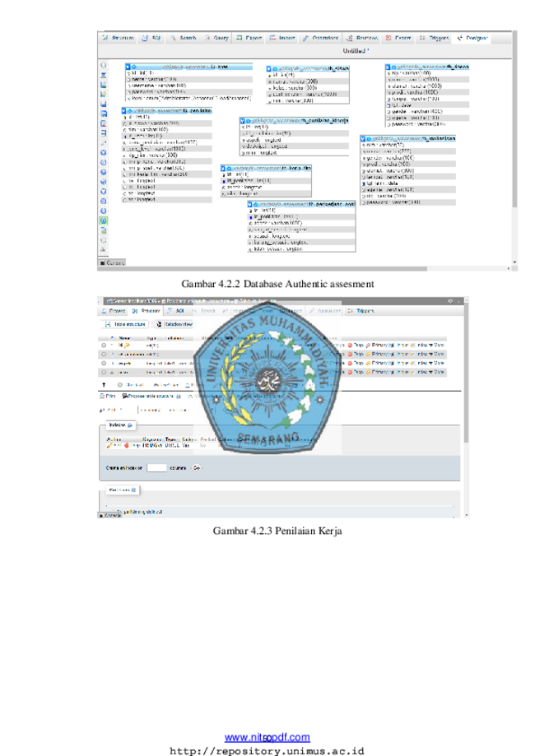This screenshot has height=756, width=535.
Task: Click the tb_siswa table options icon
Action: click(275, 69)
